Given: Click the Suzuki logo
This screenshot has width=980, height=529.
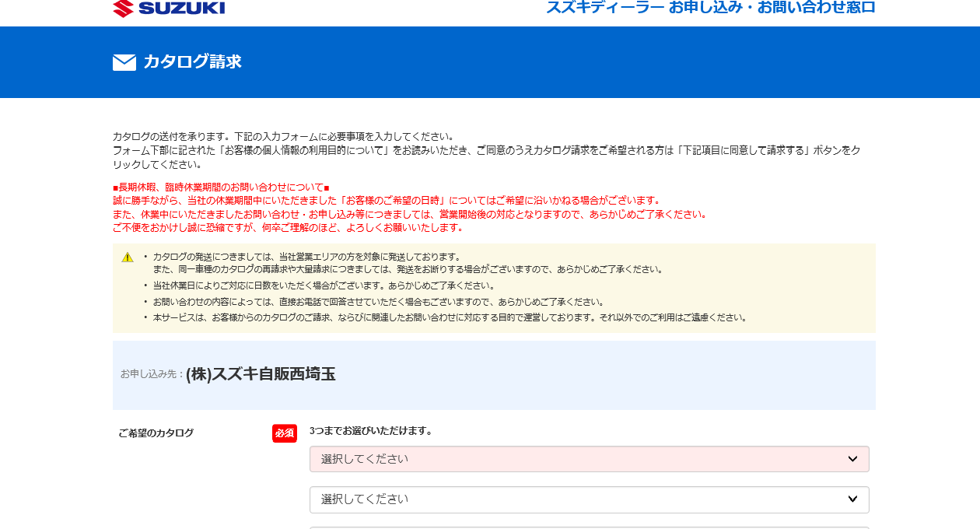Looking at the screenshot, I should (169, 9).
